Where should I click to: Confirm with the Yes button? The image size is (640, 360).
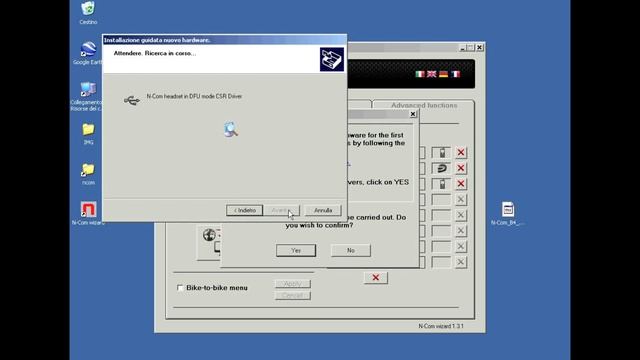(296, 250)
